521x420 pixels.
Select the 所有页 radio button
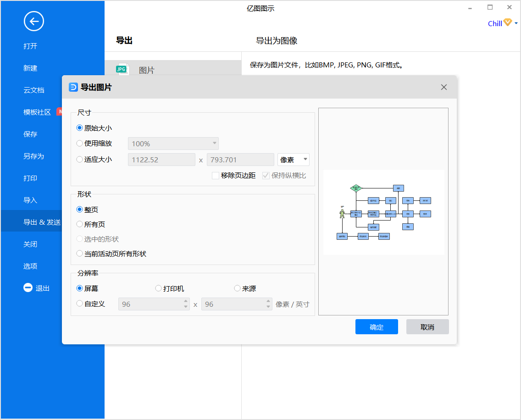tap(79, 224)
